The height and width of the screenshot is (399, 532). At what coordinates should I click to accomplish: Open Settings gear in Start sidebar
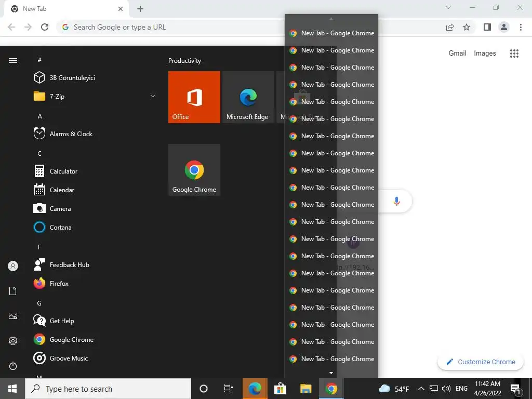click(13, 341)
